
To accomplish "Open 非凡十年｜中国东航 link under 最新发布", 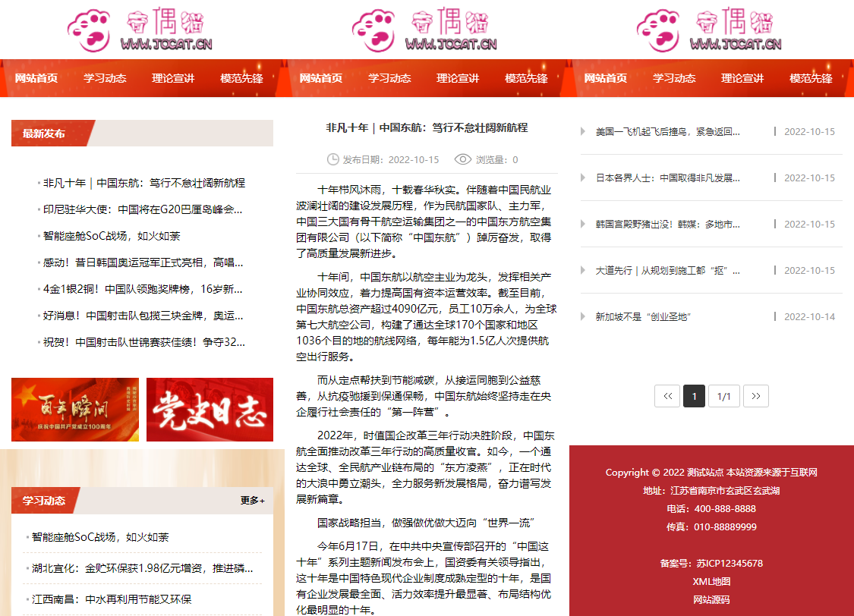I will coord(143,183).
